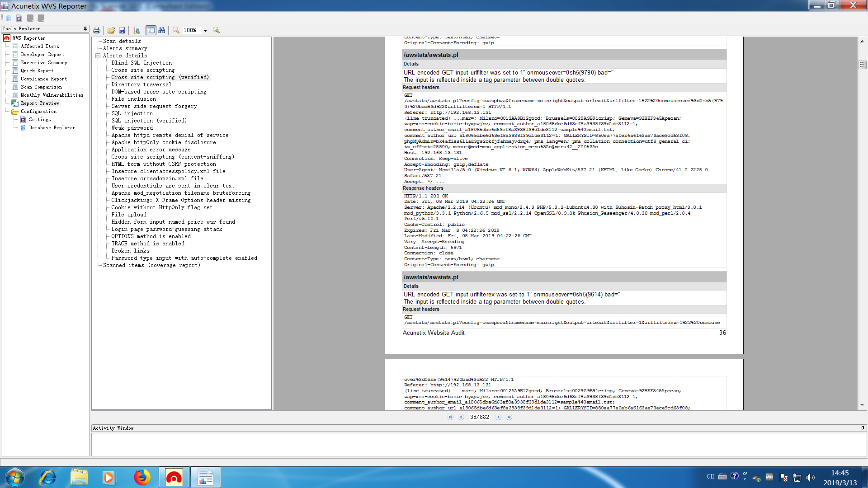The width and height of the screenshot is (868, 488).
Task: Open Monthly Vulnerabilities report
Action: pos(52,95)
